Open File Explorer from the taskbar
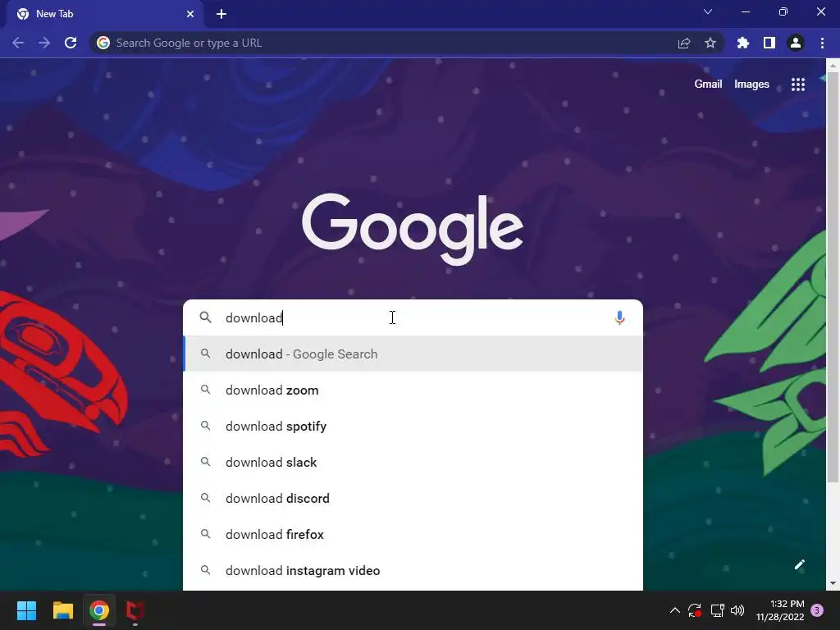840x630 pixels. [x=62, y=610]
